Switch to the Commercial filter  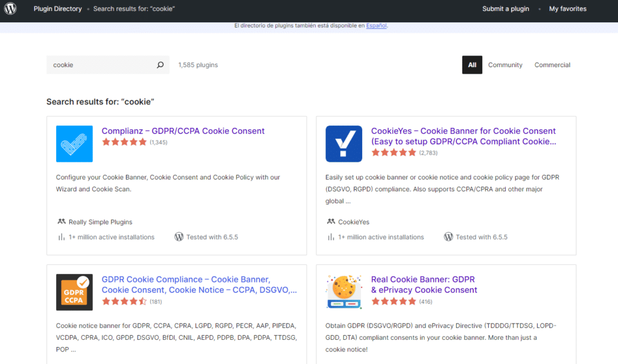[x=552, y=65]
